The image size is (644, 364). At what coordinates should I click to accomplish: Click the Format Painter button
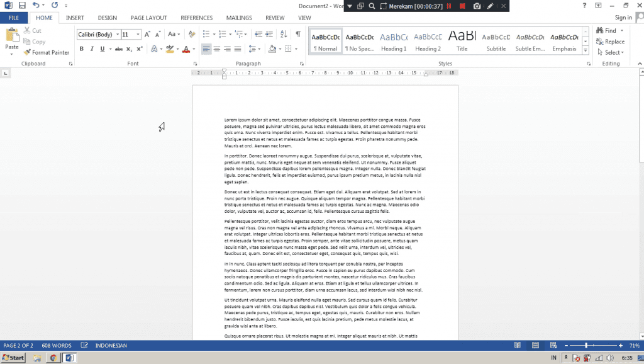click(x=47, y=53)
